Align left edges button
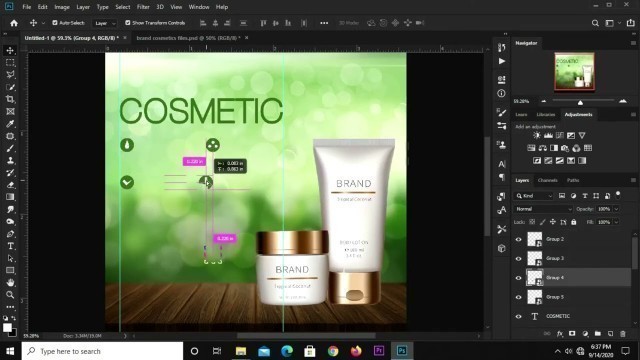The image size is (640, 360). click(x=203, y=23)
